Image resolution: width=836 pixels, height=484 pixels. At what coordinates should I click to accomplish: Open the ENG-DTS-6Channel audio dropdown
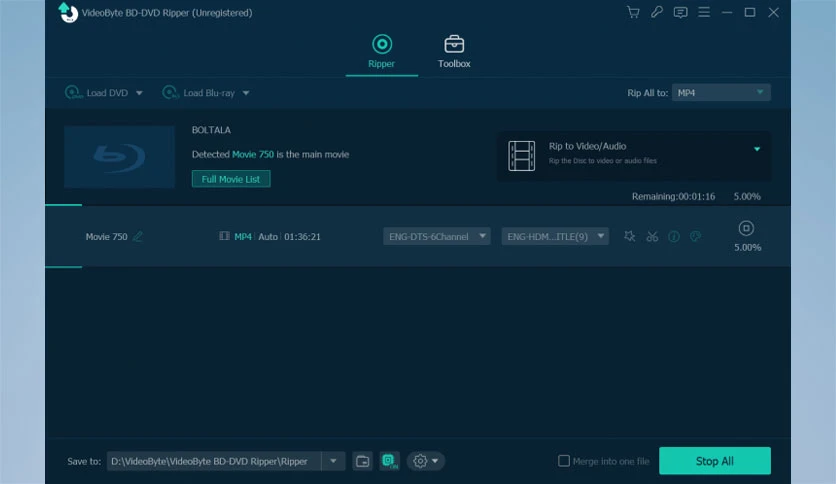(437, 236)
